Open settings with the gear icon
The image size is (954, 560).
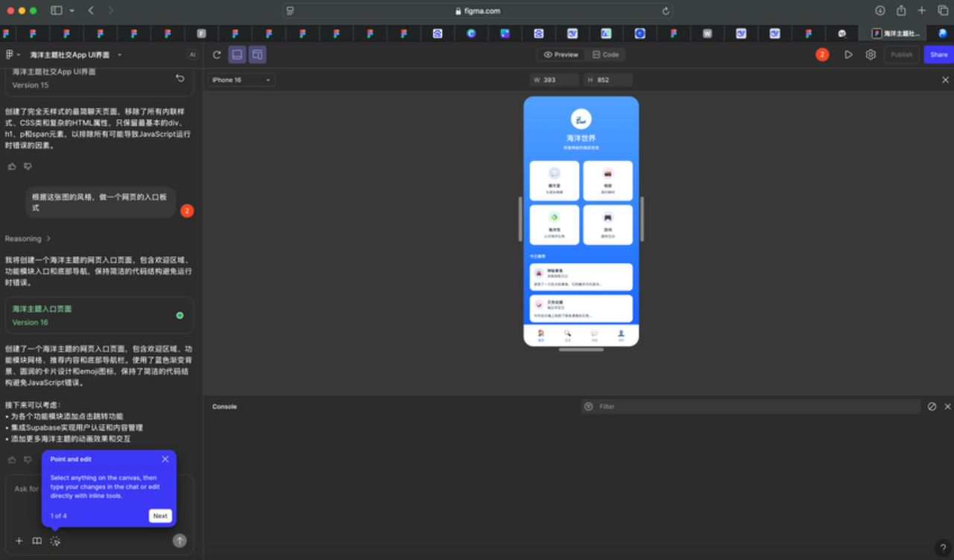[871, 54]
